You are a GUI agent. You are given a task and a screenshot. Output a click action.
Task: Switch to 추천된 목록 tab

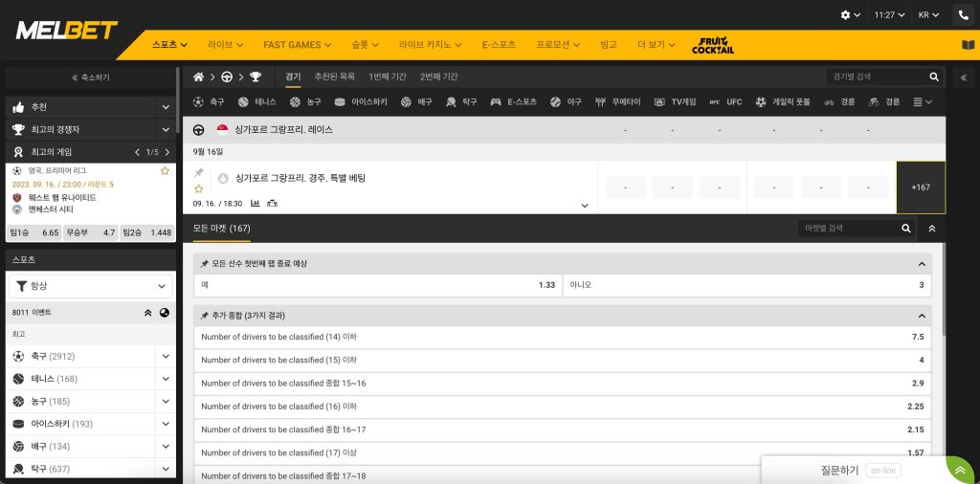(334, 77)
